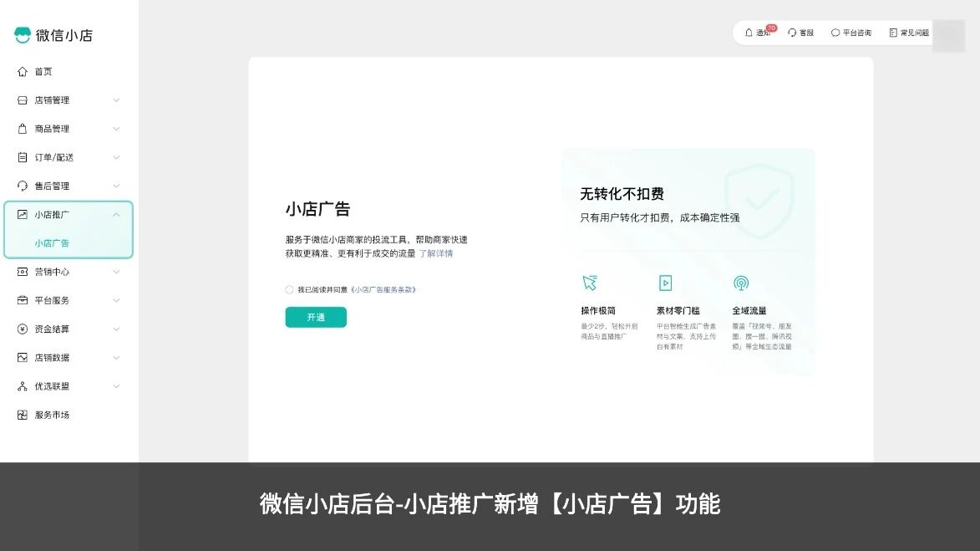Image resolution: width=980 pixels, height=551 pixels.
Task: Open 《小店广告服务条款》 link
Action: 383,289
